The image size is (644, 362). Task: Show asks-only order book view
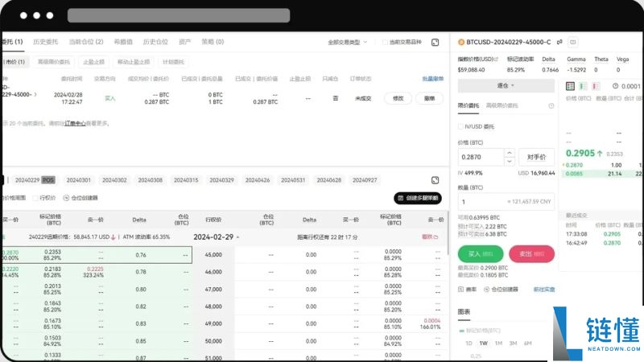tap(596, 86)
